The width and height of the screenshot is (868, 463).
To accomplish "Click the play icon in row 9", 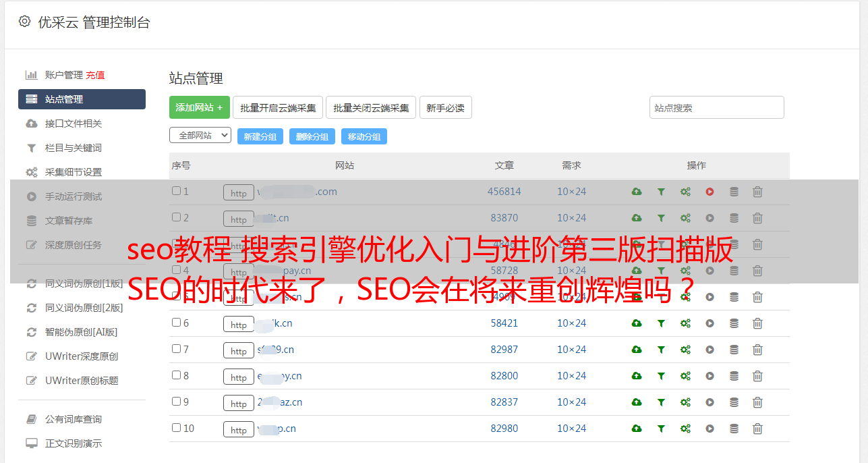I will [x=710, y=402].
